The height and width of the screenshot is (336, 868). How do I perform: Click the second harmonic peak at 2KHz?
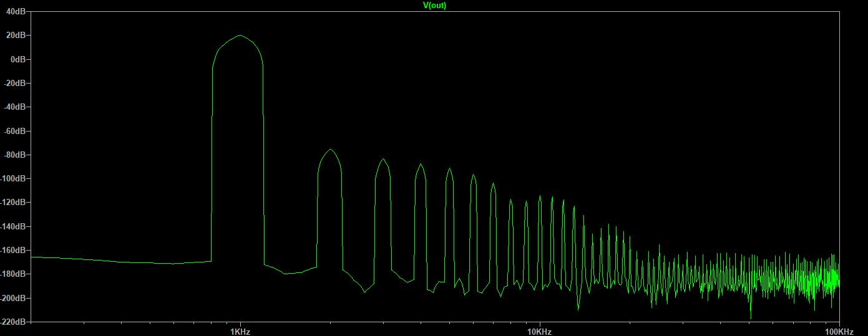point(330,150)
